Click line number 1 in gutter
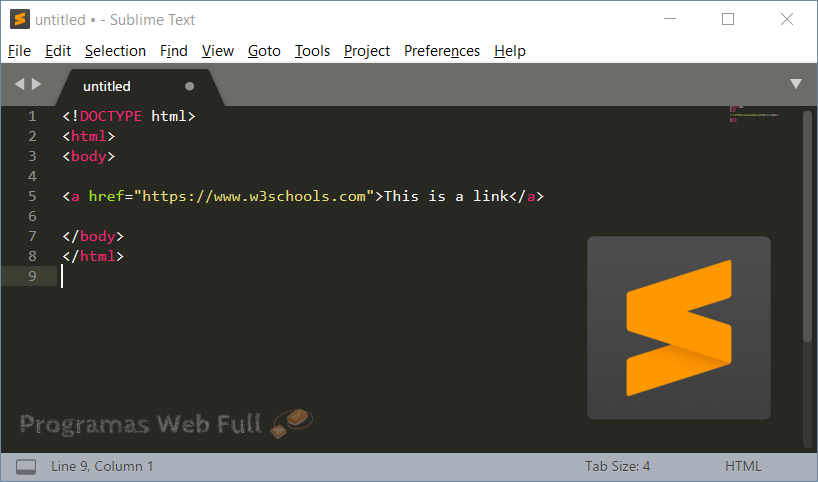This screenshot has height=482, width=818. (32, 116)
